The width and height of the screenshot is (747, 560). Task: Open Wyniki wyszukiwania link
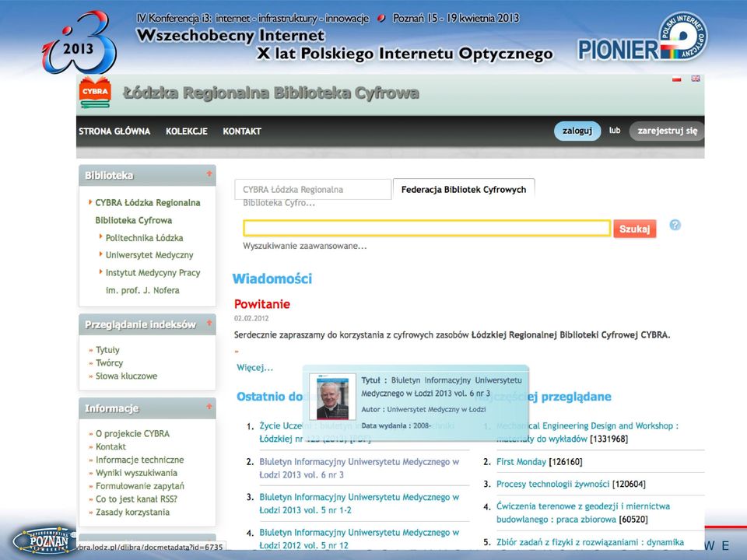136,473
